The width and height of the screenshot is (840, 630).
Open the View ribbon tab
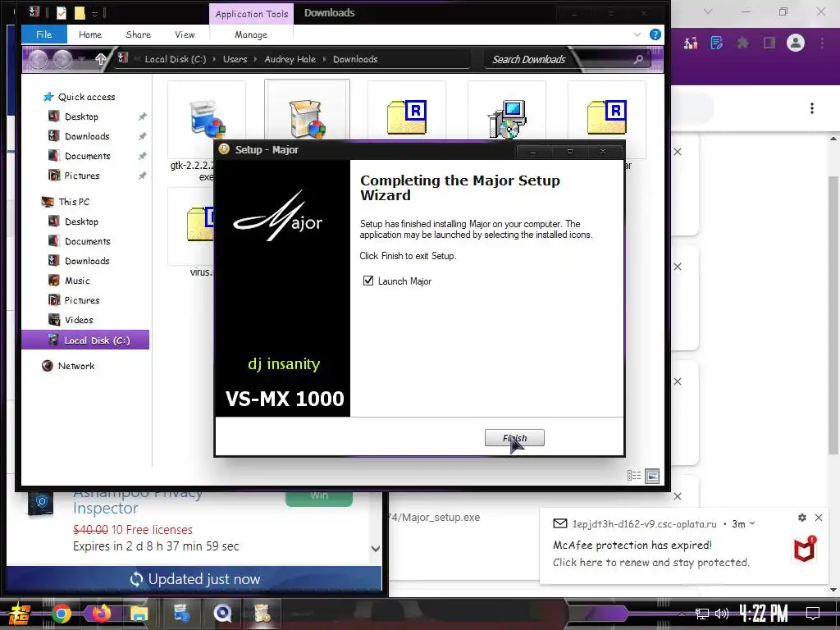(185, 34)
